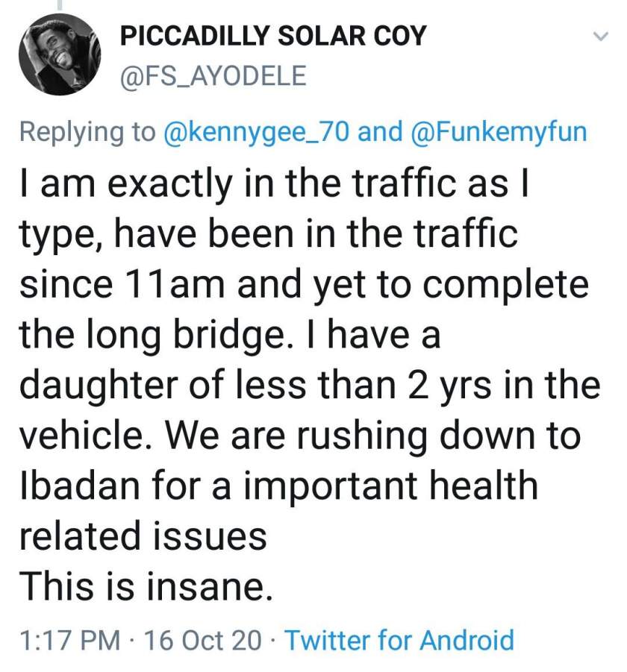Click the word 'Ibadan' in the tweet
This screenshot has width=627, height=672.
(80, 486)
